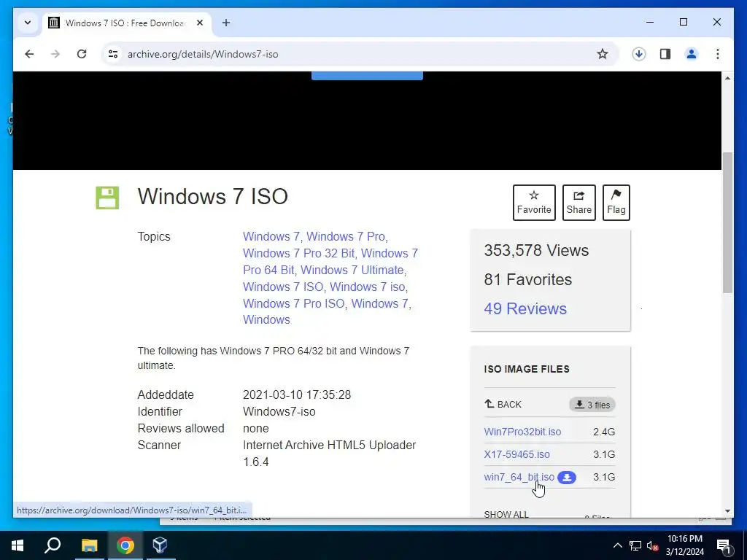
Task: Download win7_64_bit.iso
Action: (x=519, y=477)
